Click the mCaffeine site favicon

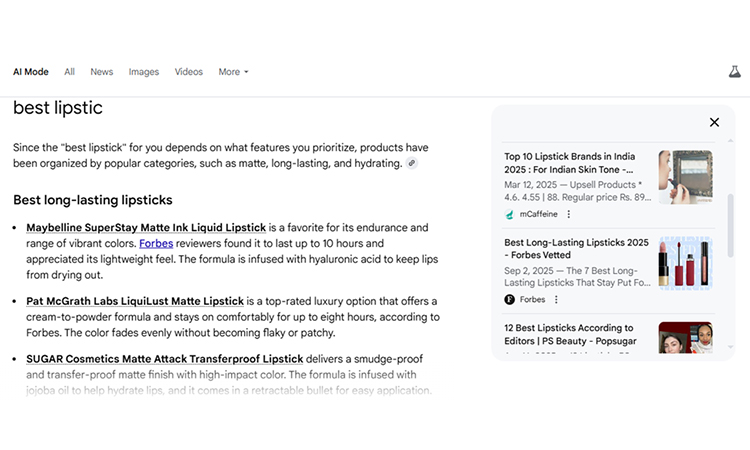coord(510,214)
